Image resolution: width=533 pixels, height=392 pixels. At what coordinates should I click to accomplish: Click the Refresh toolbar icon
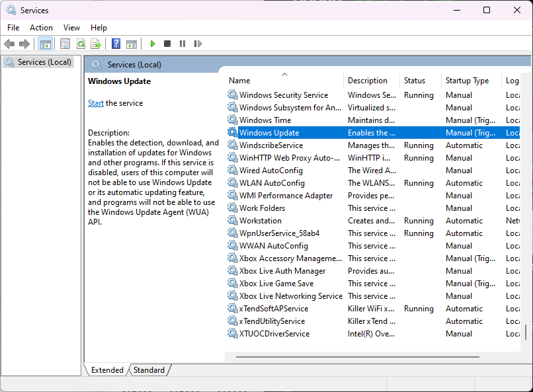coord(81,44)
